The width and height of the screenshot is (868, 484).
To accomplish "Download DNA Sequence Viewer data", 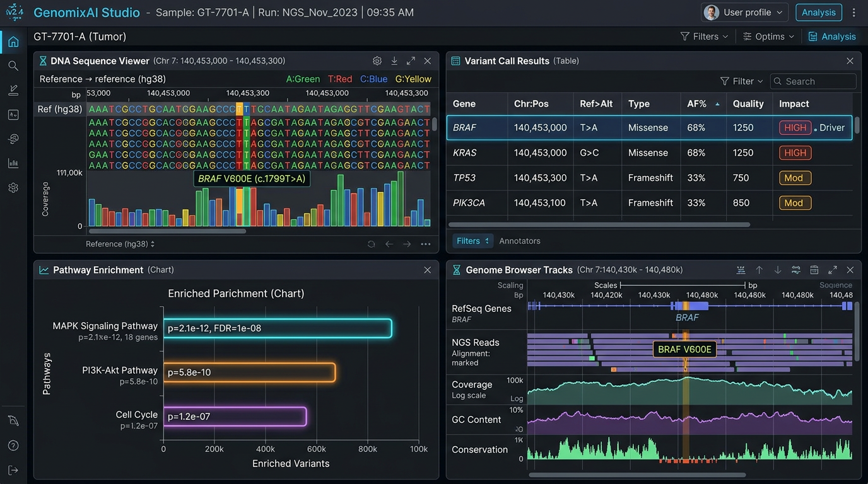I will pos(394,61).
